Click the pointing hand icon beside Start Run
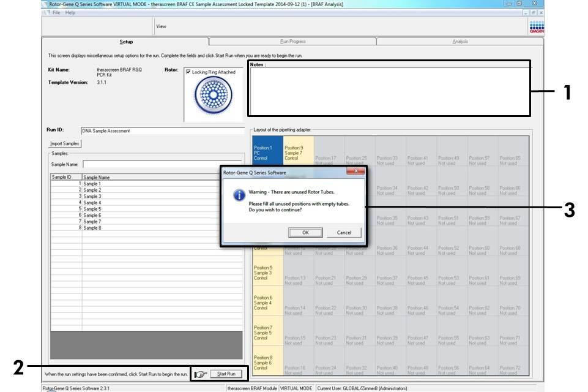Screen dimensions: 588x392 click(201, 374)
